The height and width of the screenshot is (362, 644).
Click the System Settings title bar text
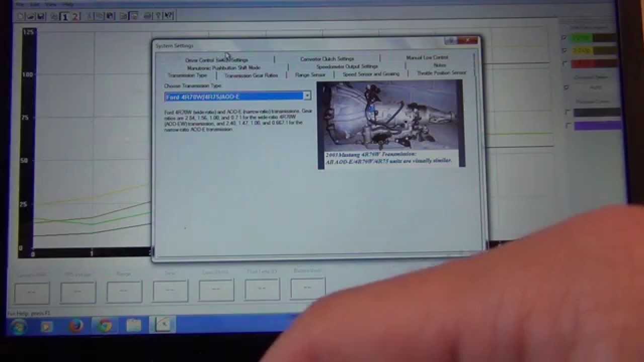coord(175,46)
